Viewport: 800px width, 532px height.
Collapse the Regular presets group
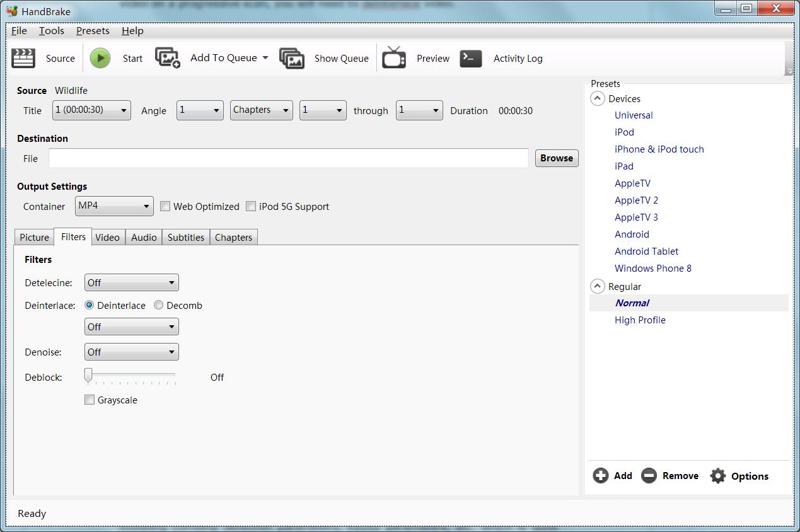pos(597,286)
